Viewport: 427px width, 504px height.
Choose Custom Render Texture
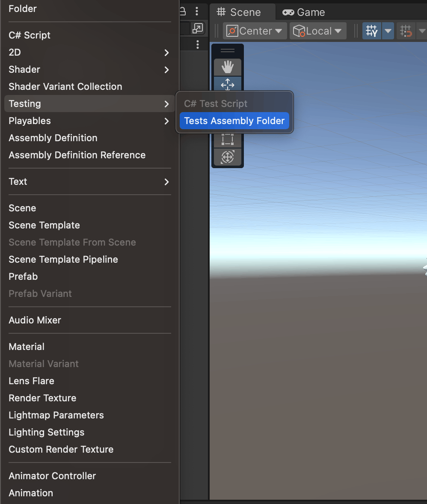[90, 449]
